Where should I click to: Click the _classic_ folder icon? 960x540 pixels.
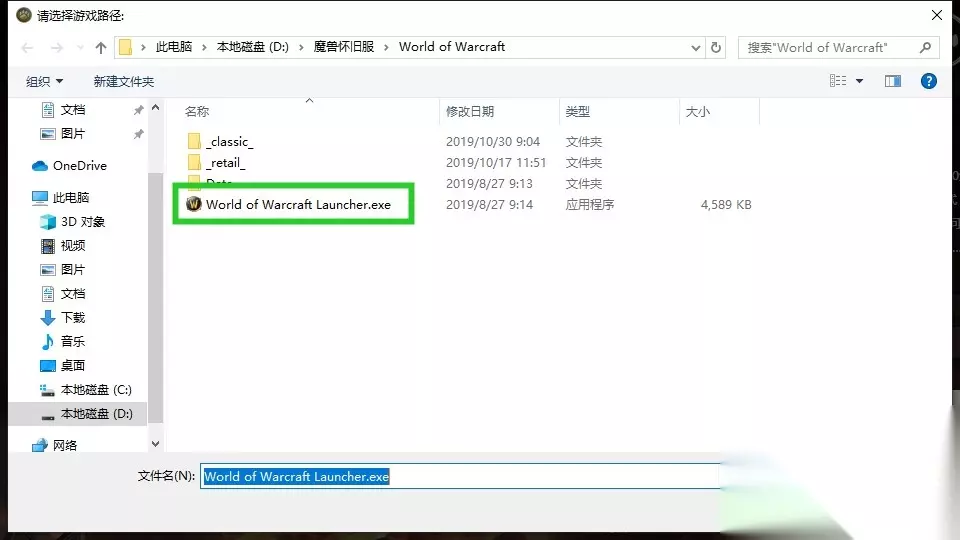click(194, 141)
